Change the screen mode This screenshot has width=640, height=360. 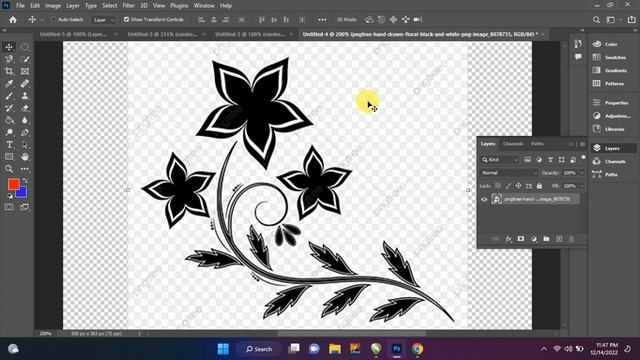(24, 207)
